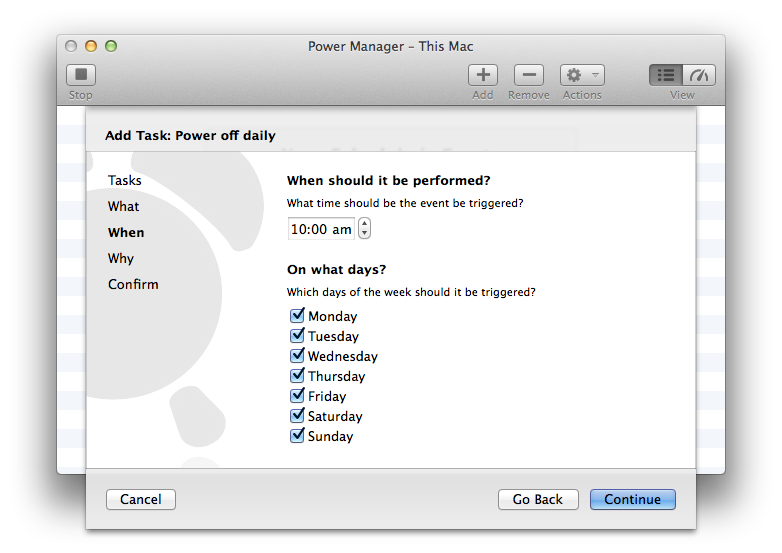Uncheck the Saturday checkbox
The width and height of the screenshot is (782, 553).
[x=297, y=415]
